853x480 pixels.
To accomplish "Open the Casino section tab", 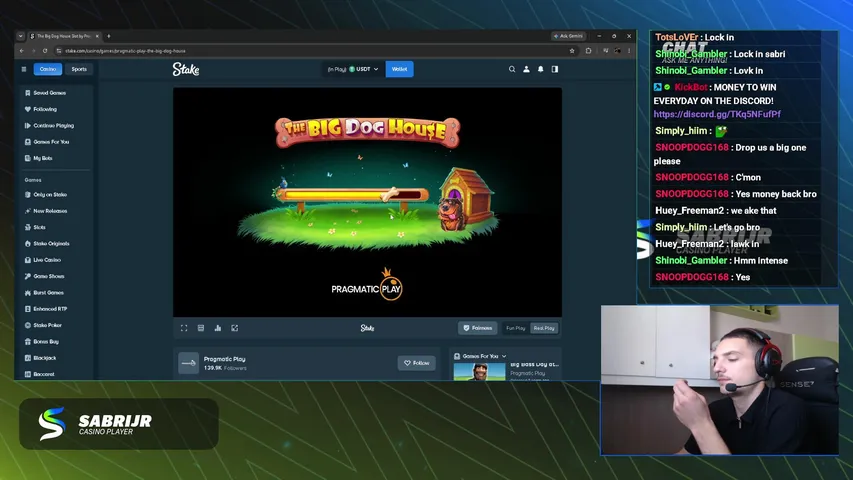I will (x=47, y=69).
